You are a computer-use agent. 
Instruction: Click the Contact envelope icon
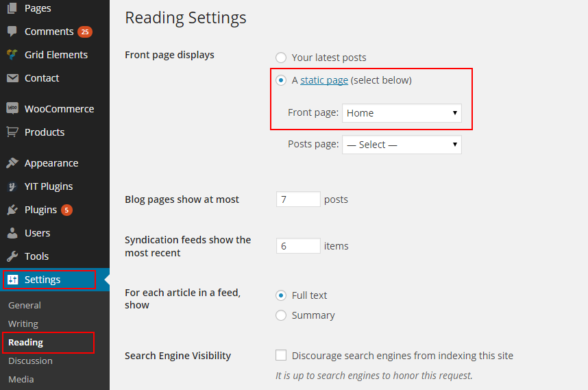12,78
